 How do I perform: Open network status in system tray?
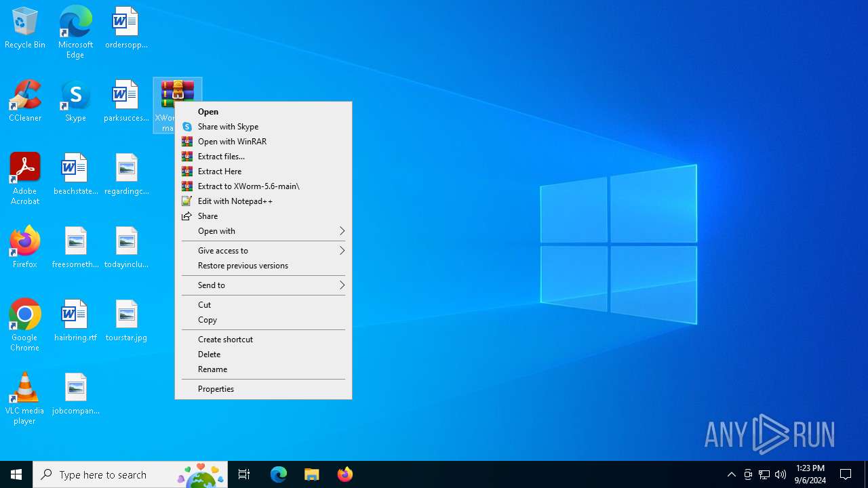pos(764,474)
